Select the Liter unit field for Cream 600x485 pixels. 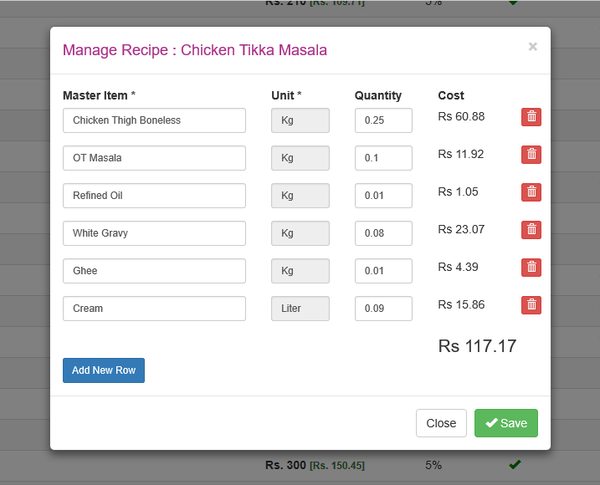(300, 309)
